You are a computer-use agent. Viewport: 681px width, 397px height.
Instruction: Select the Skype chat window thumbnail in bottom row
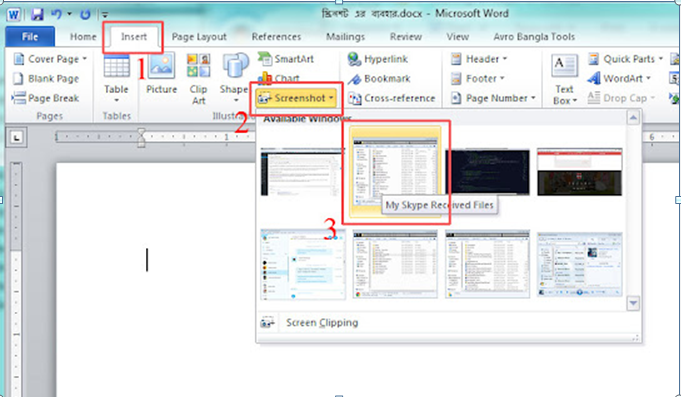pos(303,265)
